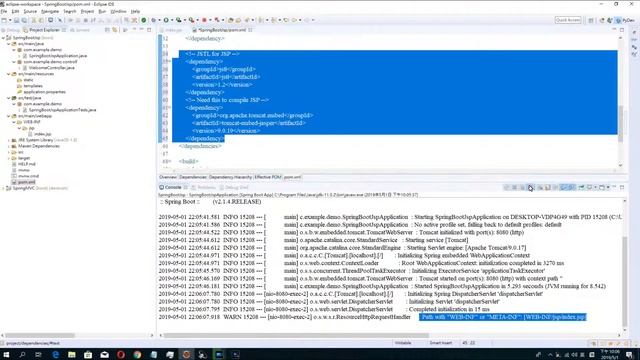Expand Maven Dependencies node
640x360 pixels.
pyautogui.click(x=9, y=146)
